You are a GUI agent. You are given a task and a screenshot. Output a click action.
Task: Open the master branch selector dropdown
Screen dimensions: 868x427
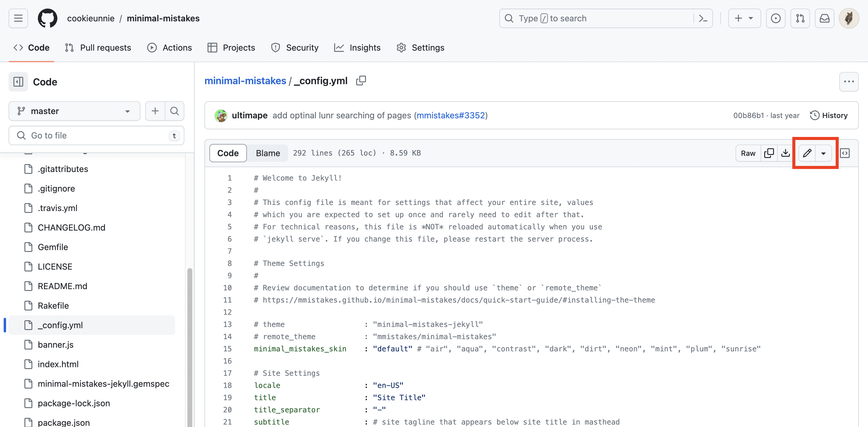coord(74,111)
